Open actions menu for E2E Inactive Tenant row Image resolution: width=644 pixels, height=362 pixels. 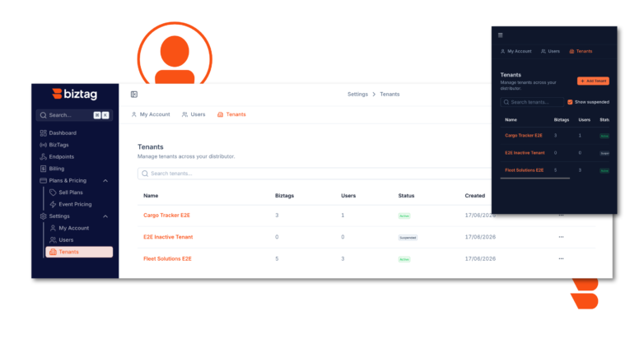[561, 237]
